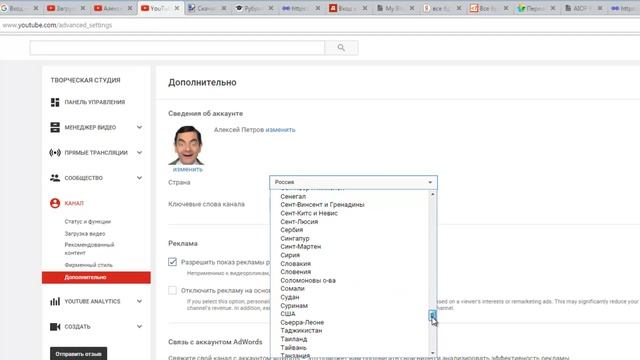
Task: Select Сирия from the list
Action: pos(290,255)
